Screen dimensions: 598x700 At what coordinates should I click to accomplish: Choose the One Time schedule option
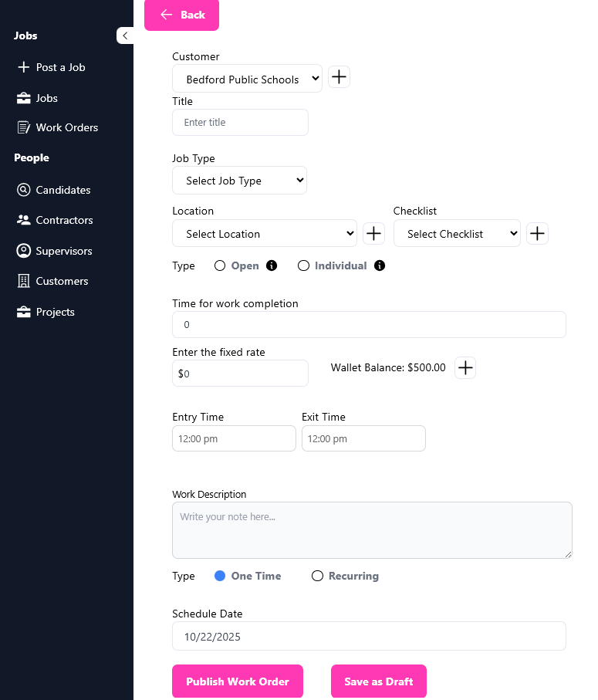pyautogui.click(x=220, y=576)
